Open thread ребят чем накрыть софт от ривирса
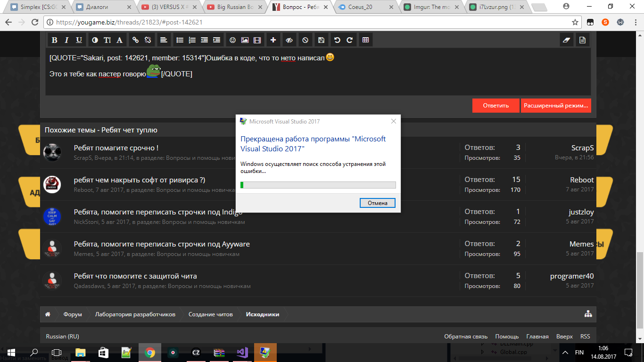This screenshot has height=362, width=644. coord(140,180)
